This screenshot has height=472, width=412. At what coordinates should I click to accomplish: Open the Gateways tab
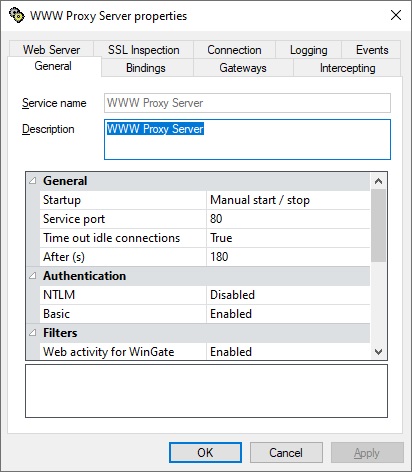[x=243, y=68]
